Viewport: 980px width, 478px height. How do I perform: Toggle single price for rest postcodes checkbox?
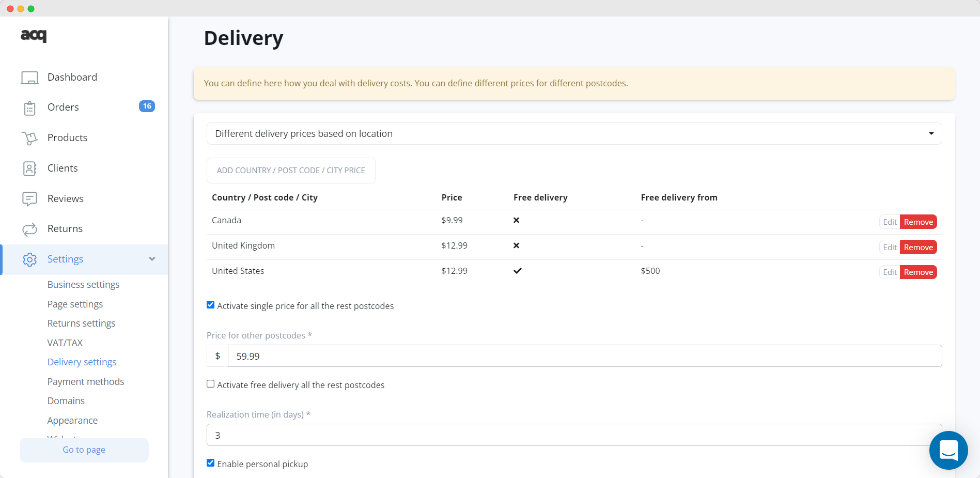tap(210, 305)
